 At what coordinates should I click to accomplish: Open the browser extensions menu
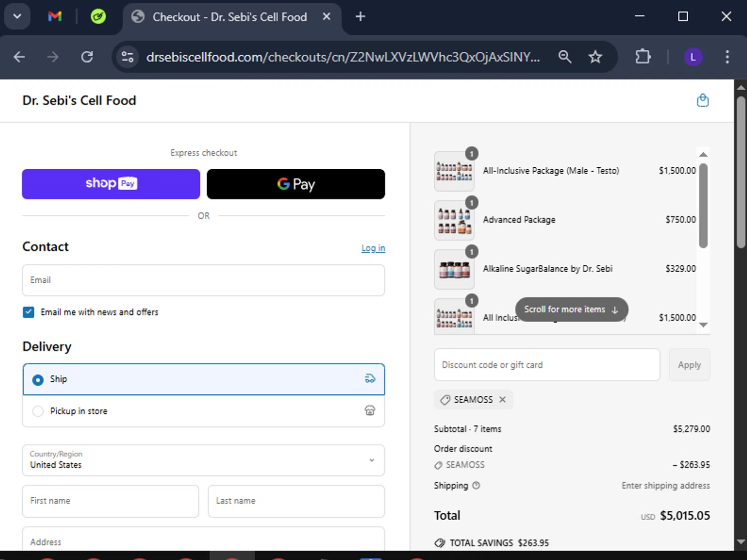643,57
